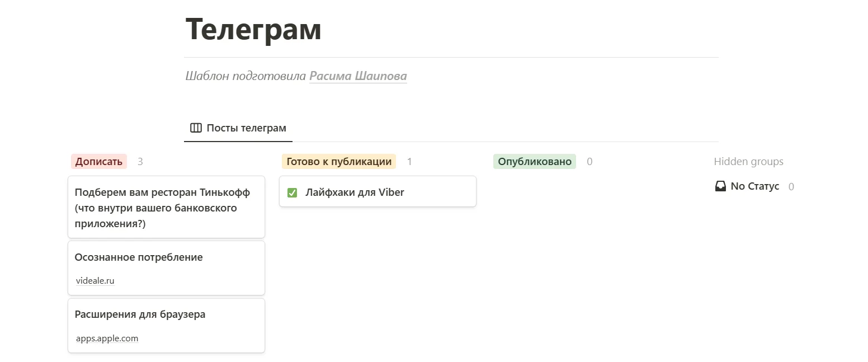Click the Hidden groups heading

748,162
